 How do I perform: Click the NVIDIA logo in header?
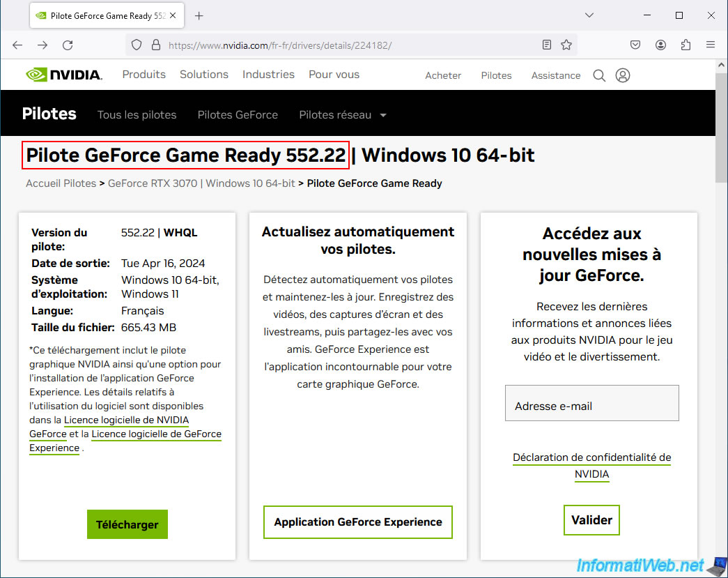(63, 75)
